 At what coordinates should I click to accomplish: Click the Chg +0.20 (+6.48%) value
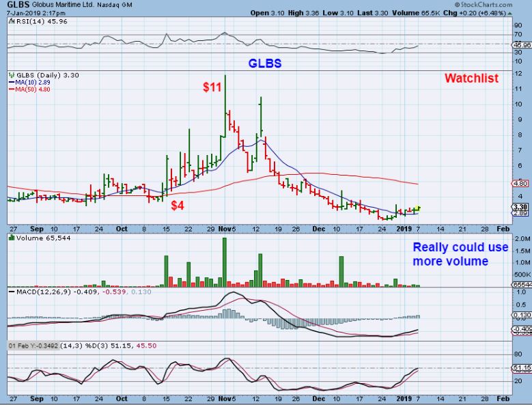(475, 13)
